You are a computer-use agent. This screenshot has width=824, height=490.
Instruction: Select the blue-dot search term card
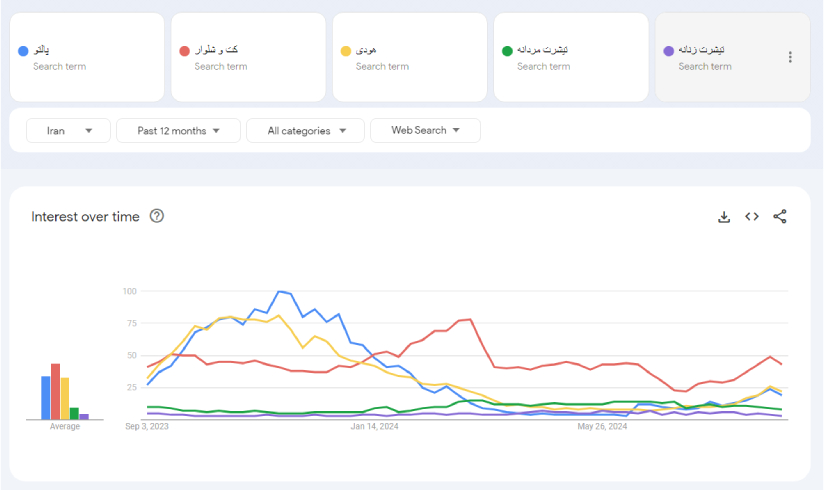click(x=87, y=57)
